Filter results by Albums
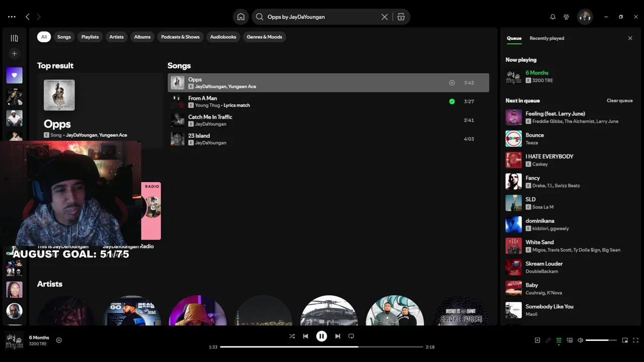644x362 pixels. 142,37
